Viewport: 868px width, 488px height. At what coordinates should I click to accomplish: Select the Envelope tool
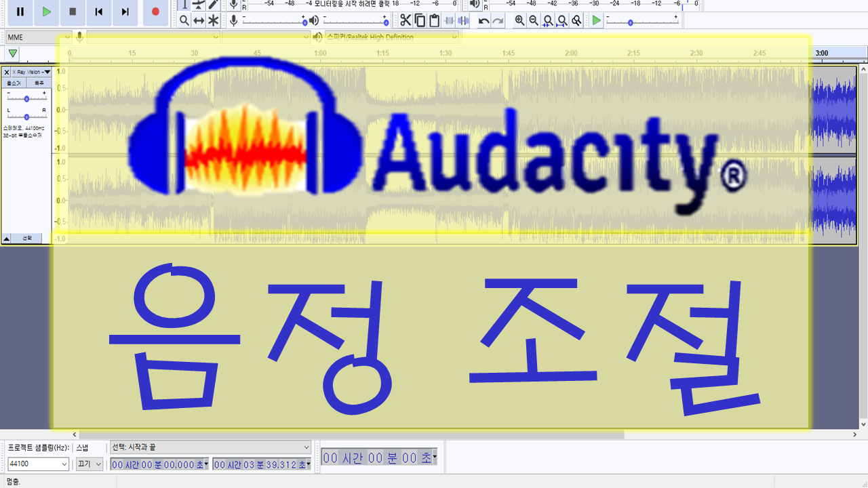tap(199, 5)
